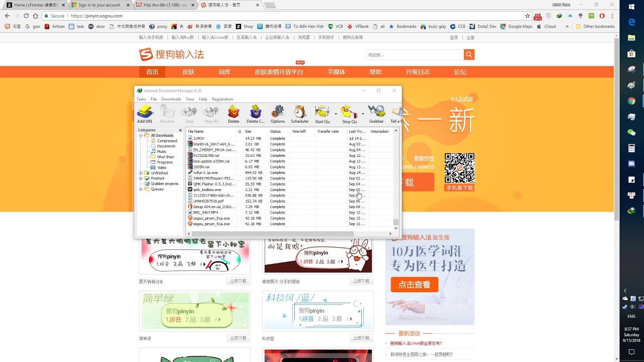Expand the Unfinished category node
This screenshot has width=644, height=362.
141,173
